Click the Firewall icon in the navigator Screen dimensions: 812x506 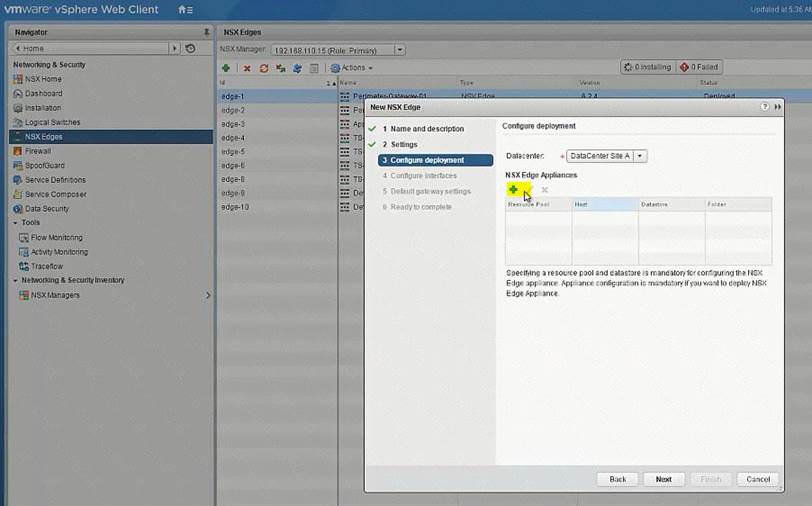(x=18, y=151)
